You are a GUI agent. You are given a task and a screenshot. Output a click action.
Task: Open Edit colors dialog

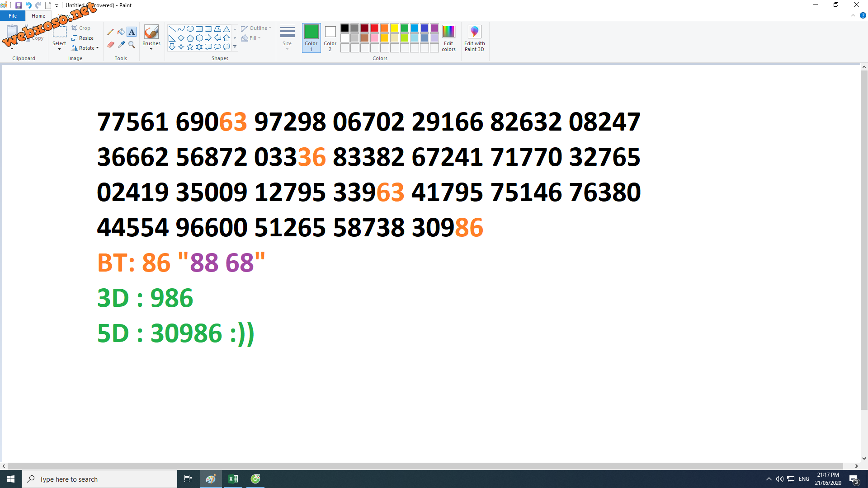click(448, 38)
